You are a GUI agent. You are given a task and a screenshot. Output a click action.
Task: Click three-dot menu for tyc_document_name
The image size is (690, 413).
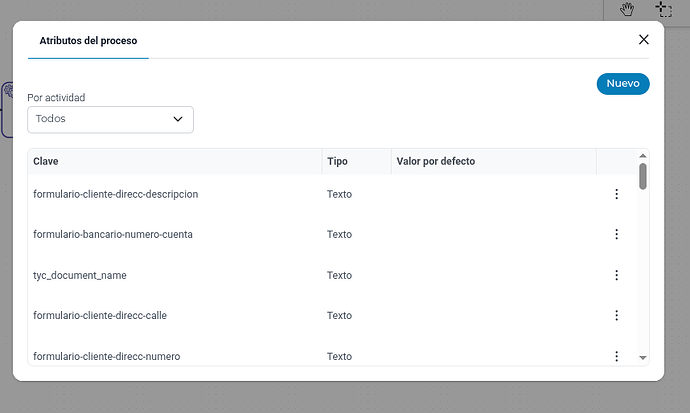pos(616,275)
